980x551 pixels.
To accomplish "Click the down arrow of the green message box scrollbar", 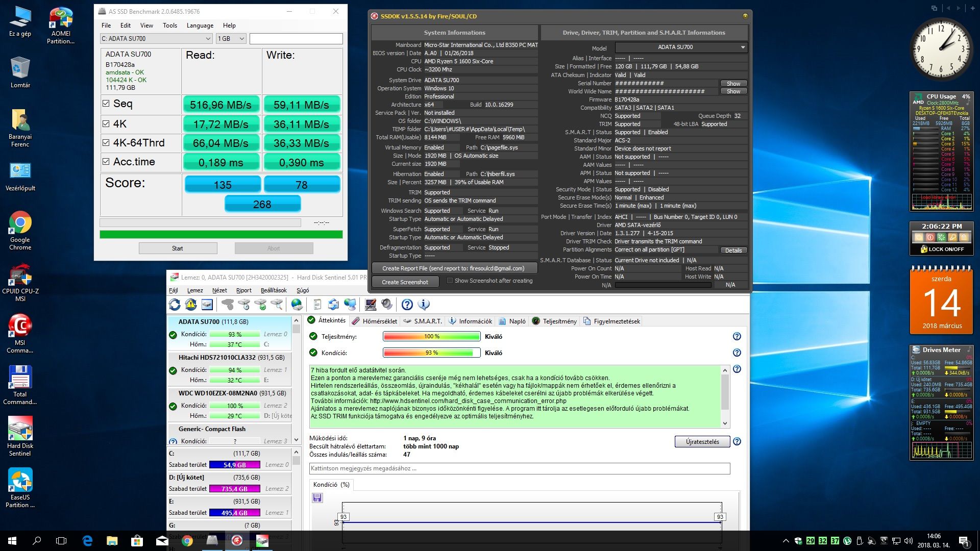I will point(725,423).
